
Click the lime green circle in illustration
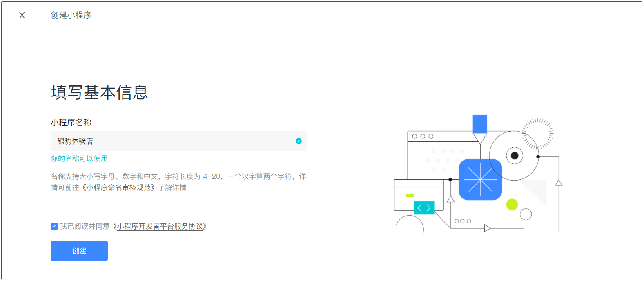pyautogui.click(x=512, y=204)
